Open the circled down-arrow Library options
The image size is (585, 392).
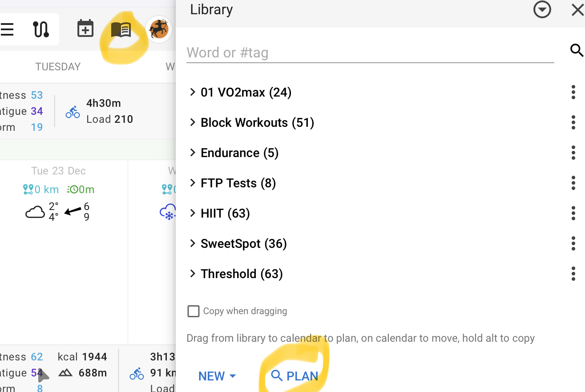542,10
